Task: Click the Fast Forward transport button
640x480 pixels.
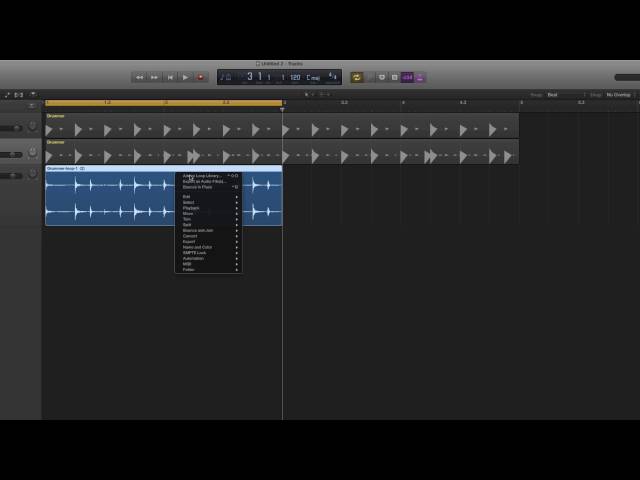Action: point(154,77)
